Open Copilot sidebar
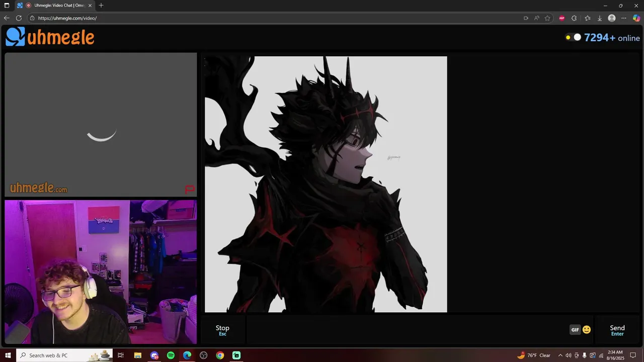Screen dimensions: 644x362 [x=636, y=18]
